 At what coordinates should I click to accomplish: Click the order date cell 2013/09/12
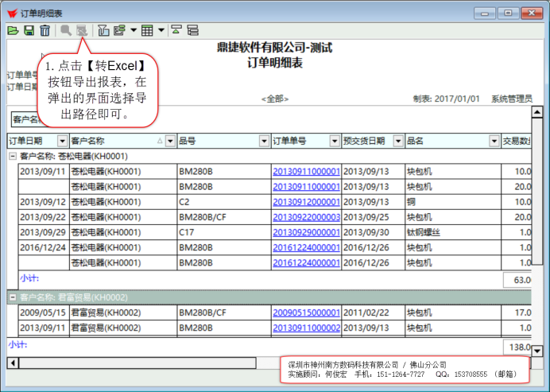(44, 202)
